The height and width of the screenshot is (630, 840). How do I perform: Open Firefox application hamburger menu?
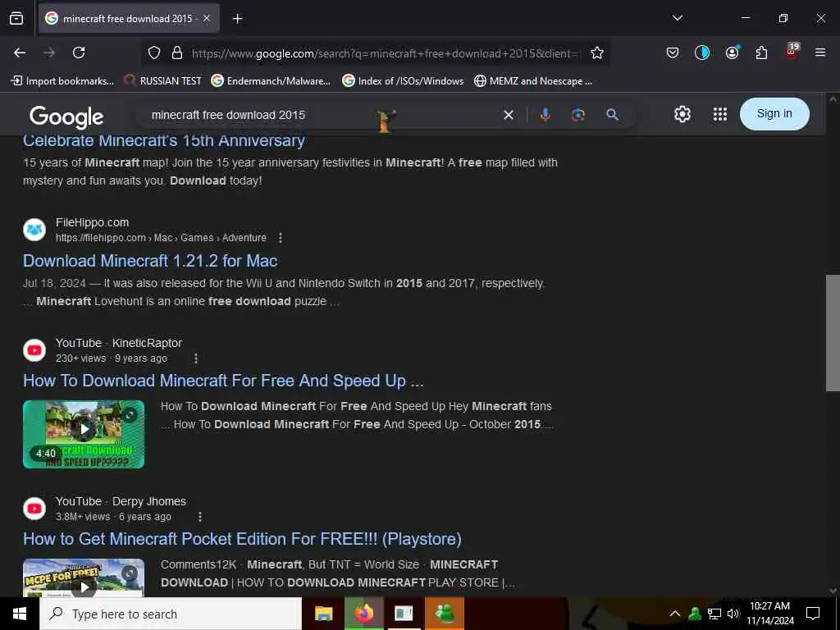point(820,52)
